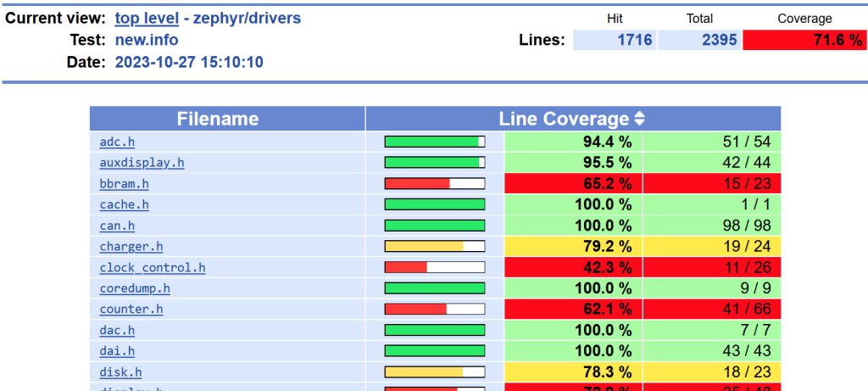
Task: Open dai.h coverage details
Action: [x=117, y=351]
